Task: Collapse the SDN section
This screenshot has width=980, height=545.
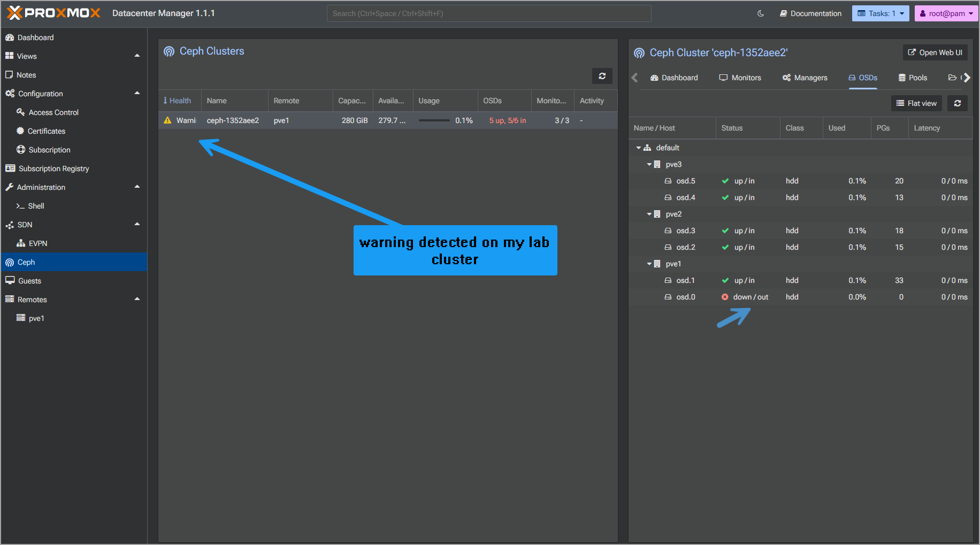Action: click(x=137, y=225)
